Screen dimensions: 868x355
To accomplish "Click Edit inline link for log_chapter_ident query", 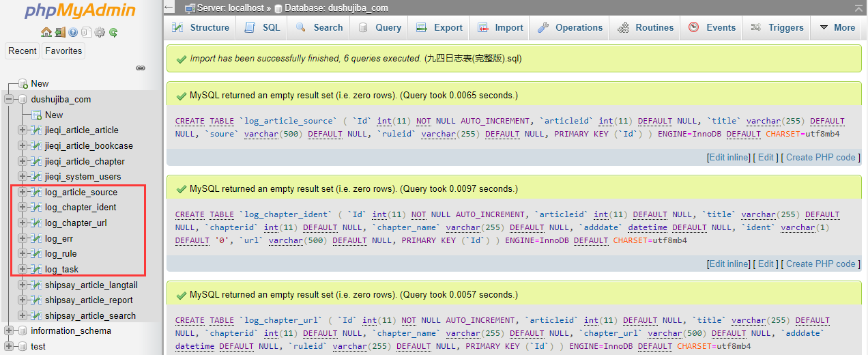I will (728, 264).
